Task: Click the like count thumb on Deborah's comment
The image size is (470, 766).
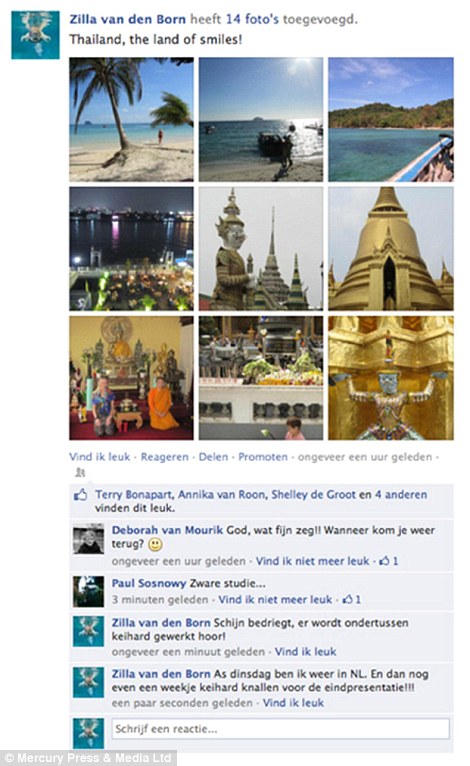Action: pos(385,561)
